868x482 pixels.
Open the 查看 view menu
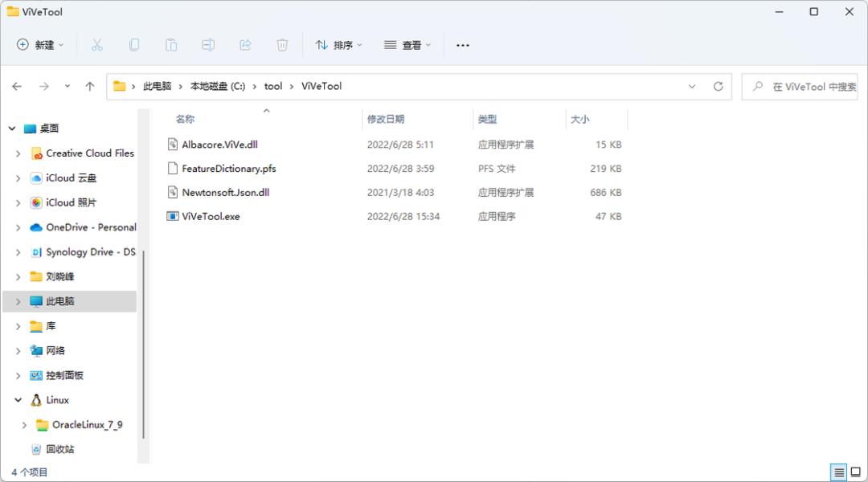pyautogui.click(x=407, y=45)
